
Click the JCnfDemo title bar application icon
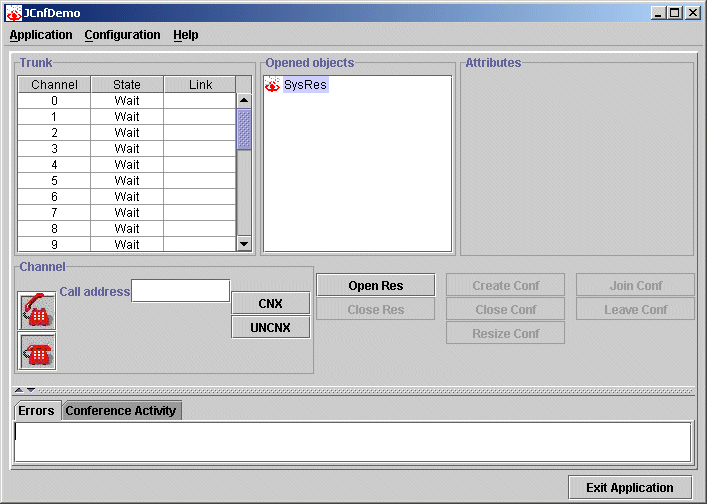click(13, 13)
